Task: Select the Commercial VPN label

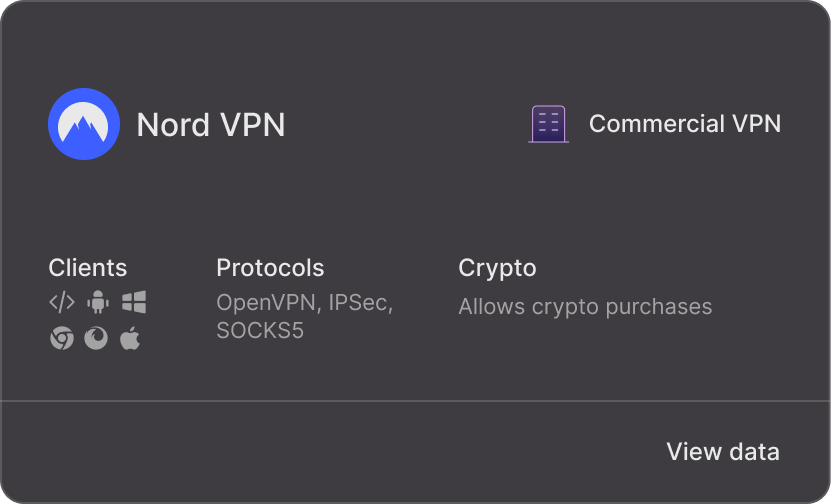Action: point(685,123)
